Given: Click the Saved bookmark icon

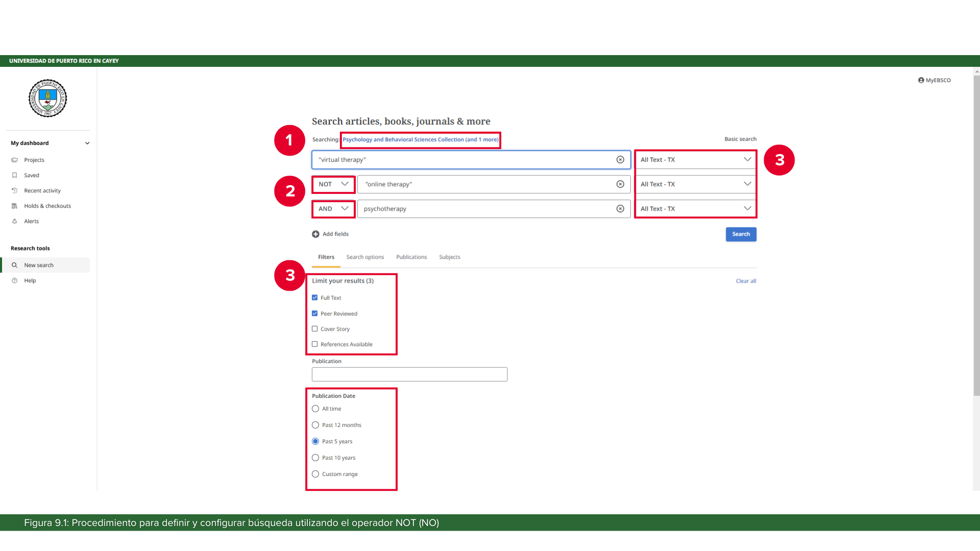Looking at the screenshot, I should (15, 176).
